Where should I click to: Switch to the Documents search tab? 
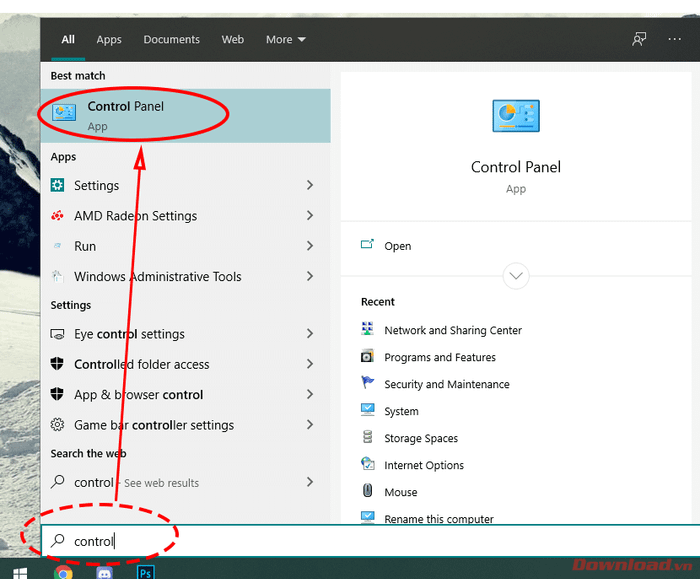(x=171, y=40)
